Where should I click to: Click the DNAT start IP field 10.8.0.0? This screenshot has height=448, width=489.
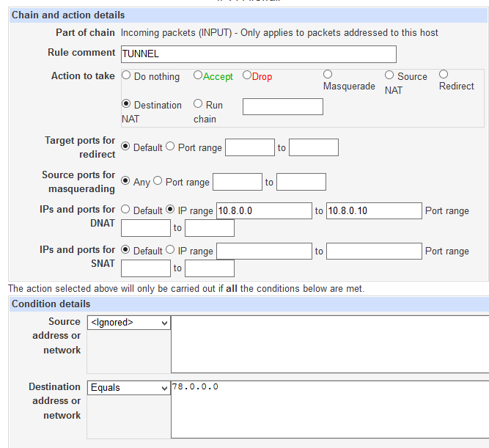pos(263,210)
